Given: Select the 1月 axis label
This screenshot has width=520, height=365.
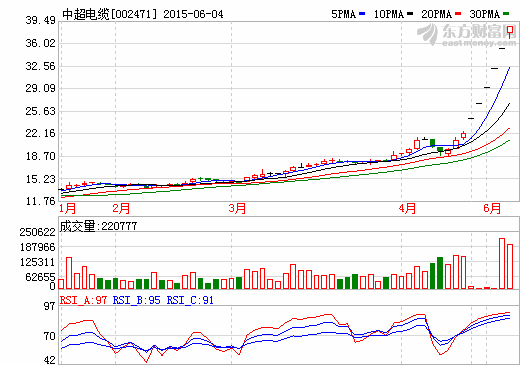Looking at the screenshot, I should [x=67, y=209].
